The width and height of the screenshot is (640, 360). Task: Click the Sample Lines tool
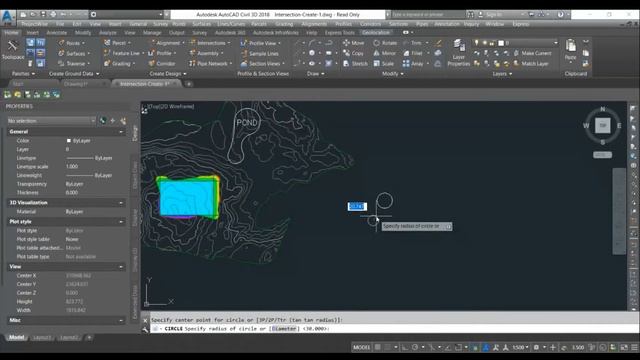(260, 53)
